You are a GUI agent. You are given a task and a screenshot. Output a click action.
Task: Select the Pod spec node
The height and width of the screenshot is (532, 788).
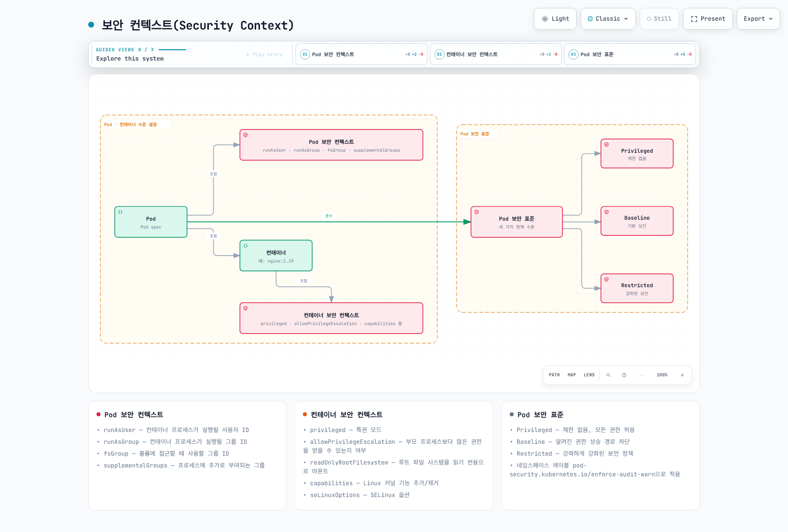[151, 222]
